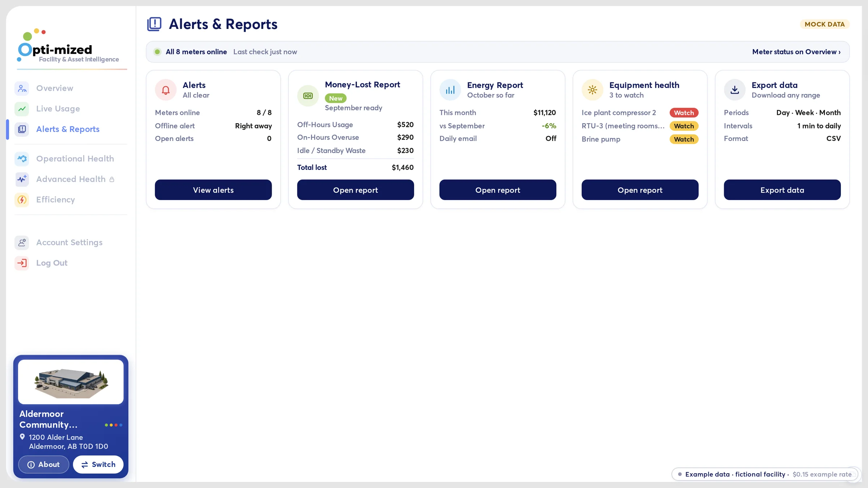Click the money icon on Money-Lost Report
Viewport: 868px width, 488px height.
pyautogui.click(x=308, y=96)
